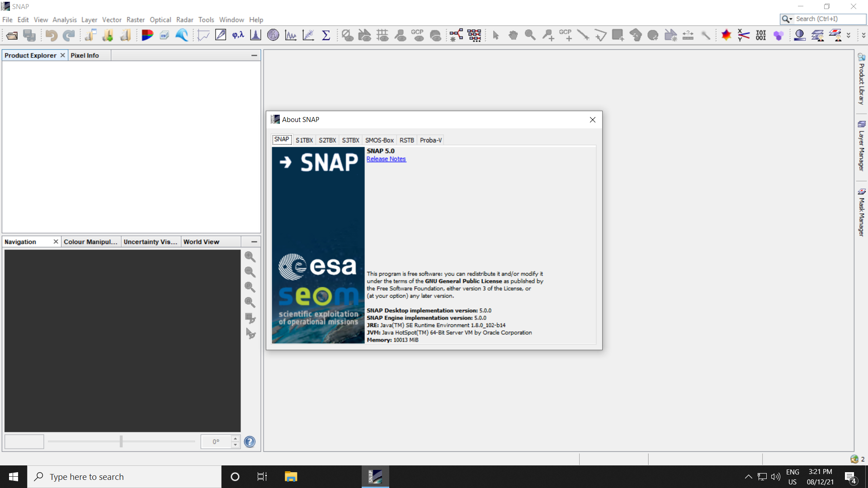The height and width of the screenshot is (488, 868).
Task: Open the Windows Start menu
Action: (x=14, y=477)
